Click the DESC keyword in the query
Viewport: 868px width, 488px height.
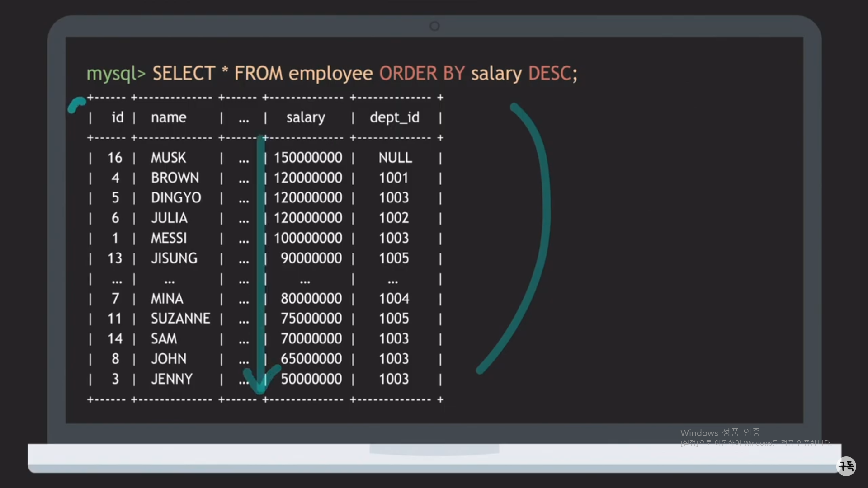pyautogui.click(x=549, y=73)
